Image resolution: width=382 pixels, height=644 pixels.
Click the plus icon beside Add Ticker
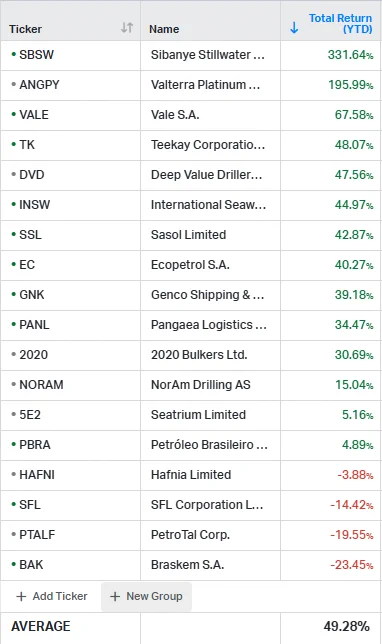pyautogui.click(x=21, y=596)
